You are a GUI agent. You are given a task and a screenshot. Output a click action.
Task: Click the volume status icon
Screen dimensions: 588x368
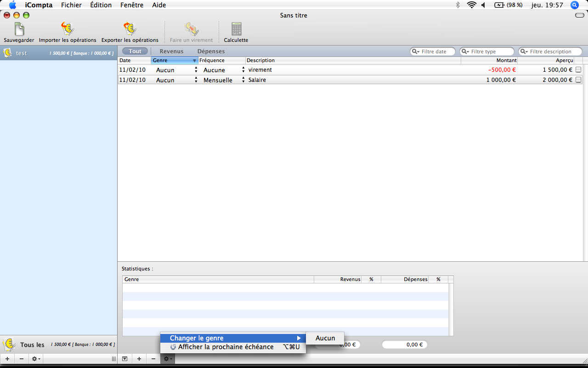pos(484,5)
